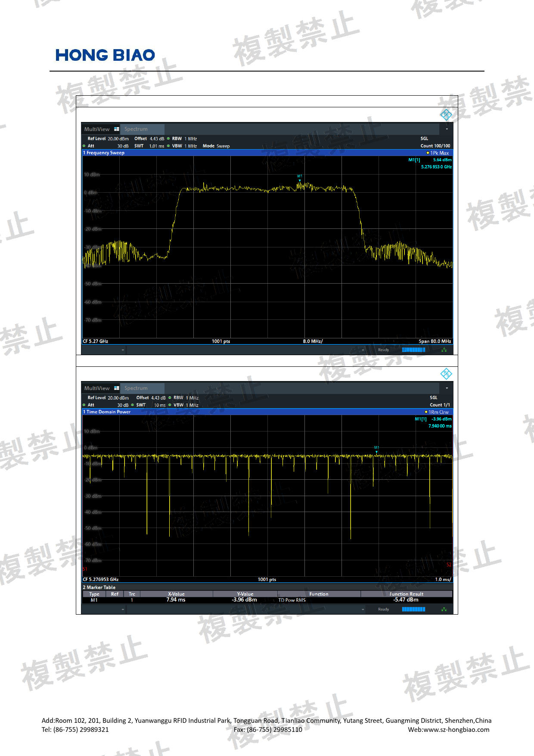Expand the tab bar dropdown arrow in the lower analyzer
This screenshot has width=534, height=756.
[x=447, y=388]
